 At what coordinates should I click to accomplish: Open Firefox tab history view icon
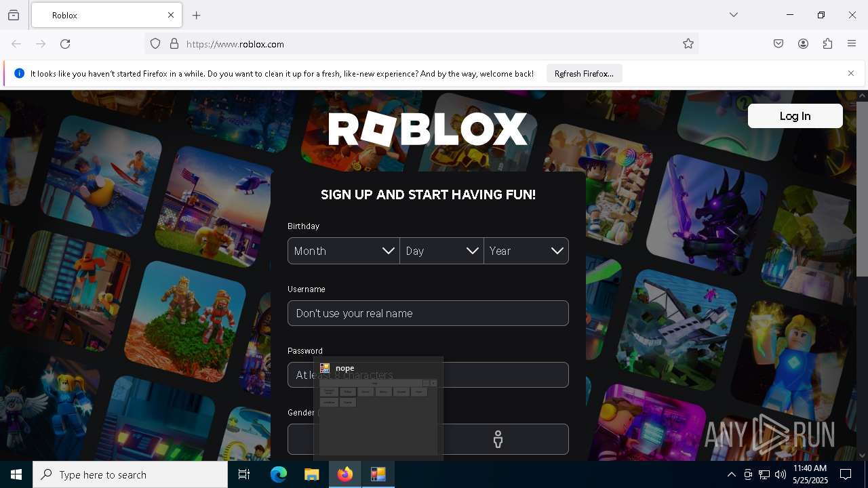tap(14, 15)
